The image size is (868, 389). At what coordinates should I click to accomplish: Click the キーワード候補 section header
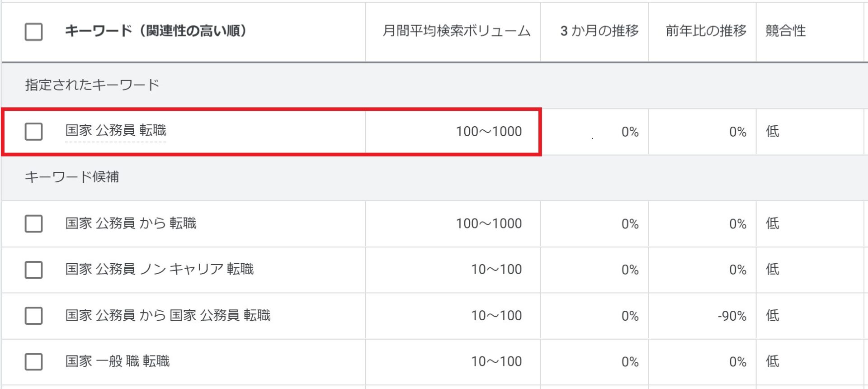click(71, 177)
